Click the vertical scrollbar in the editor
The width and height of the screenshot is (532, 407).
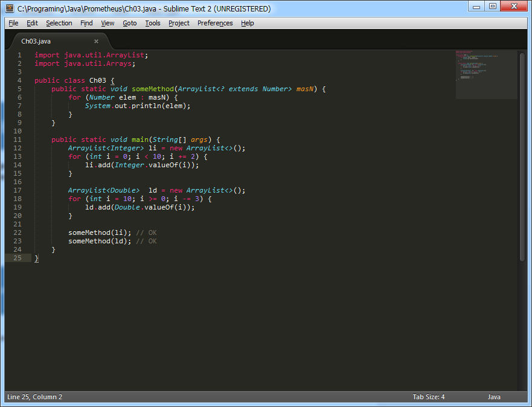522,157
